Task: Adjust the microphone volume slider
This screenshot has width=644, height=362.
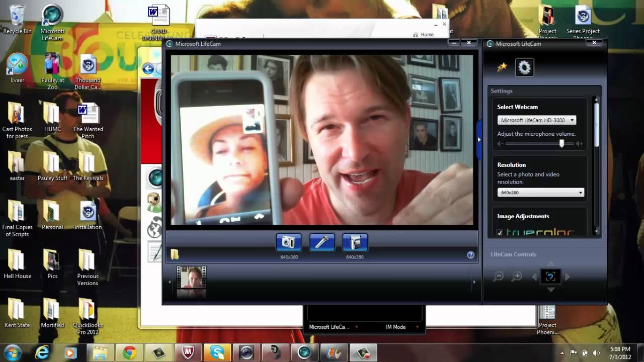Action: (561, 143)
